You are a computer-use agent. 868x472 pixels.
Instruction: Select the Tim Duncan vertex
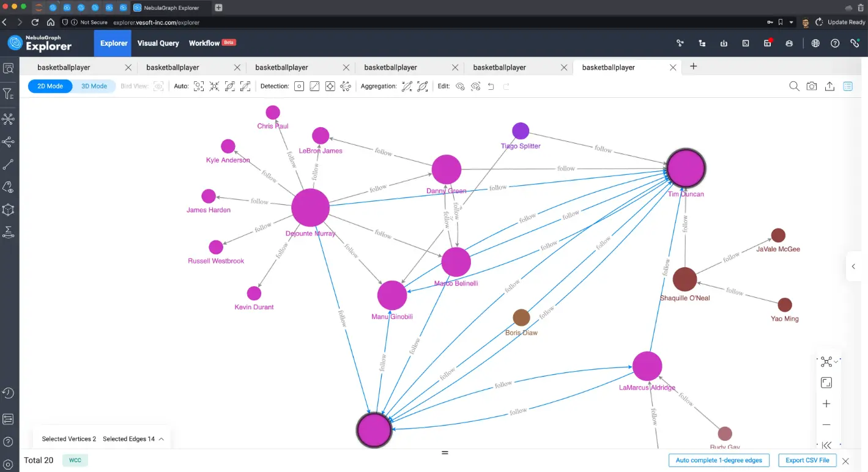(686, 168)
